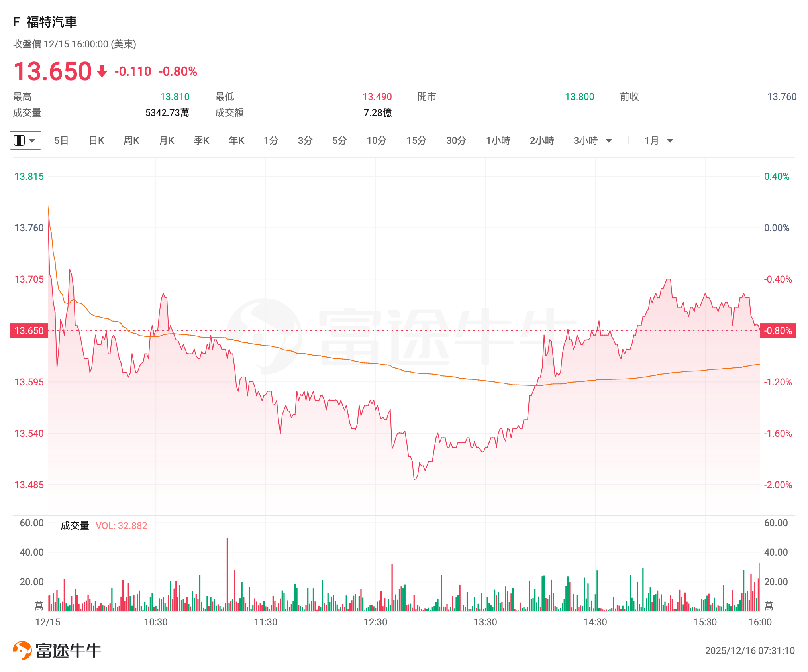Screen dimensions: 808x672
Task: Click the Futu bull logo icon
Action: (x=22, y=650)
